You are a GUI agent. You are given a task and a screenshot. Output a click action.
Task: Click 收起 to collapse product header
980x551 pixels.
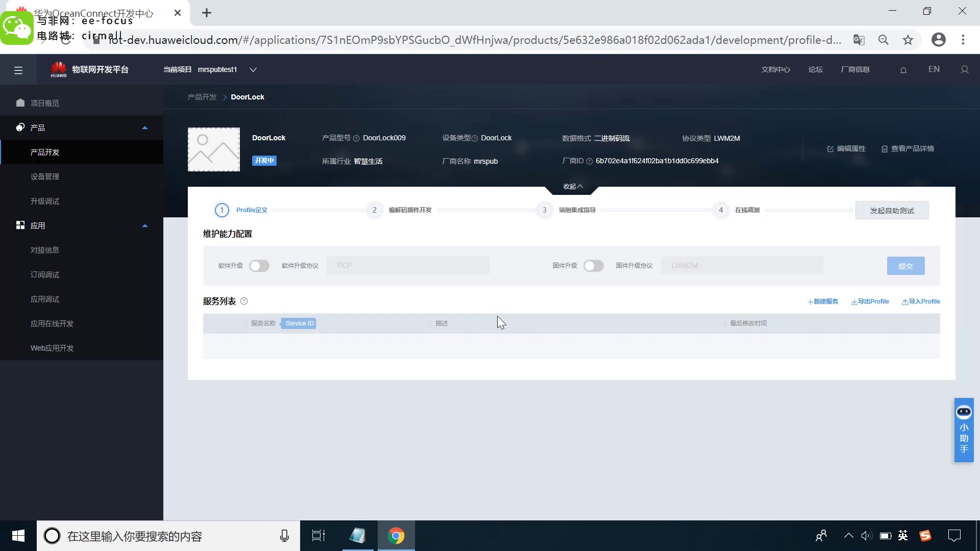(572, 187)
